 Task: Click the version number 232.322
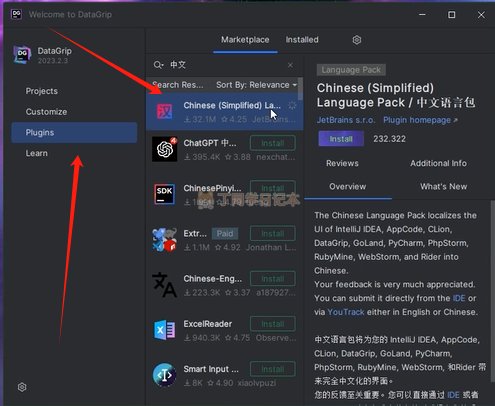[x=389, y=139]
